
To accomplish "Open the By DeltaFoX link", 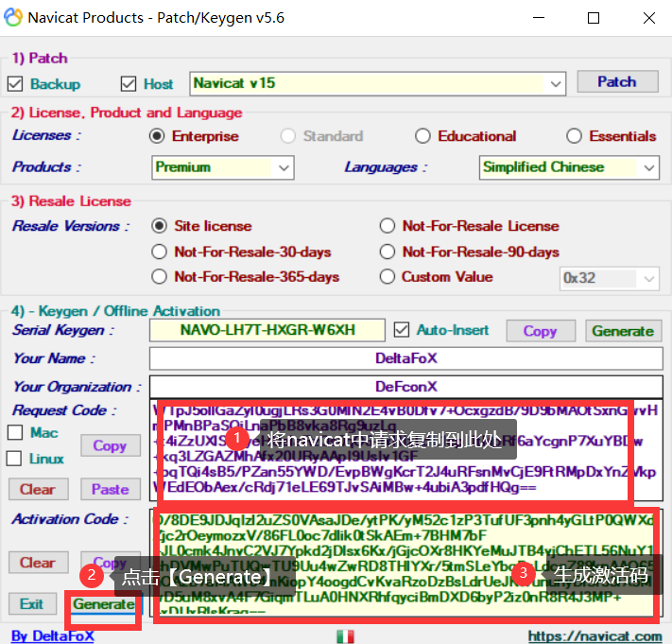I will [x=52, y=635].
